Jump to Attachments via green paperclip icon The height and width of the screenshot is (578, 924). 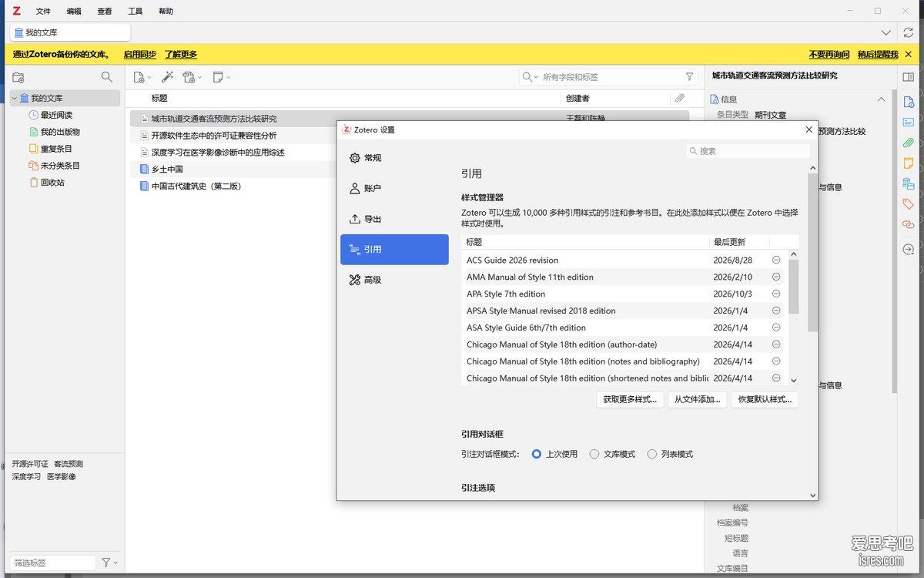point(909,143)
